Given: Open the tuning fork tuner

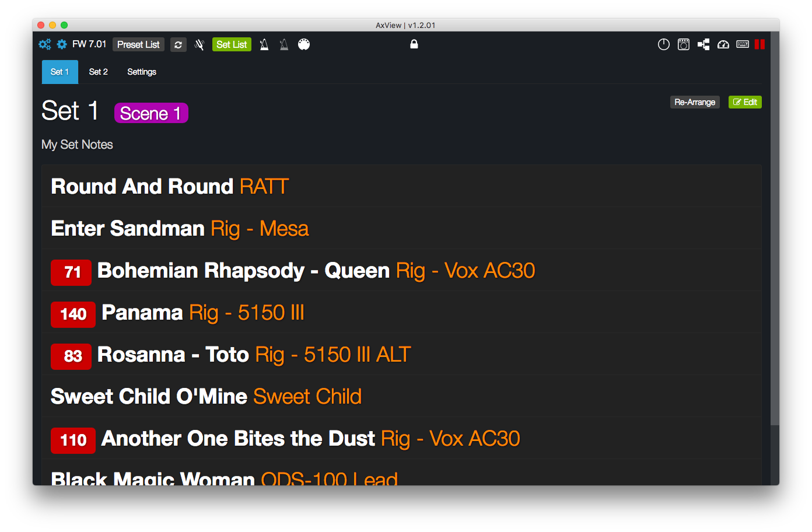Looking at the screenshot, I should 199,44.
